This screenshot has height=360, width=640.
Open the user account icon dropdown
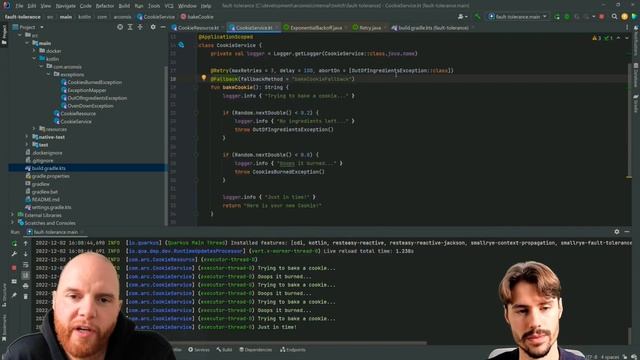[462, 17]
